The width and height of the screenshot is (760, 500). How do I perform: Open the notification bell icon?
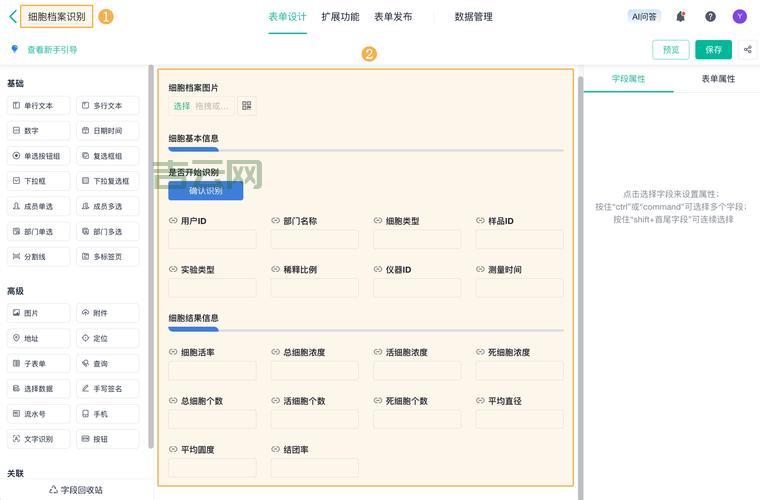tap(681, 16)
